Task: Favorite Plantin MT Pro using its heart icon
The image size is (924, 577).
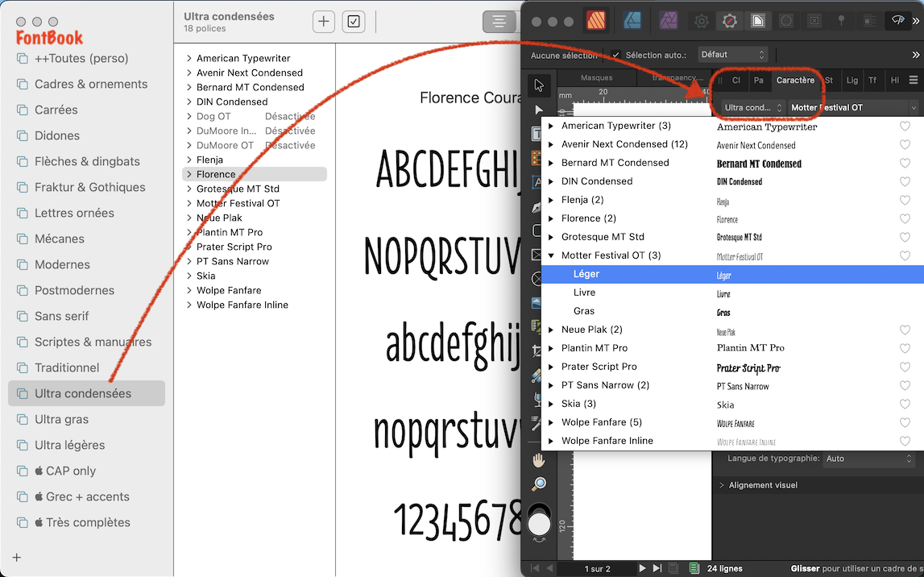Action: pyautogui.click(x=904, y=347)
